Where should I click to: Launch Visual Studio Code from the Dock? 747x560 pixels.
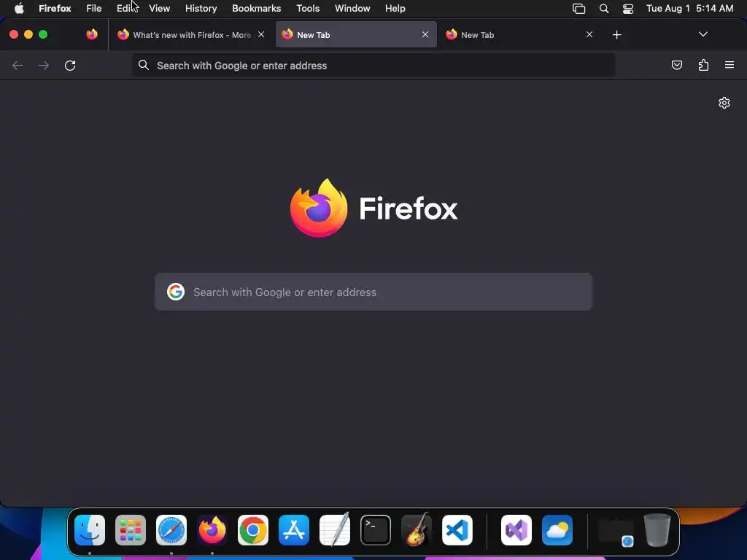click(457, 530)
